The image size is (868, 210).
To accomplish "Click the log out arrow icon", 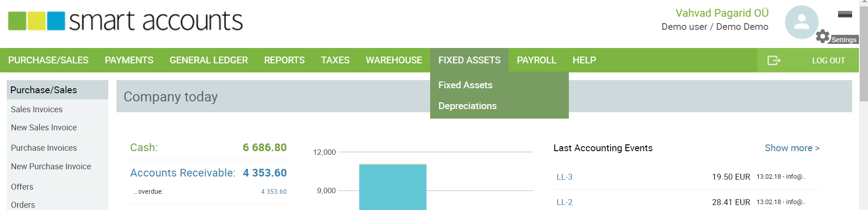I will pyautogui.click(x=774, y=60).
